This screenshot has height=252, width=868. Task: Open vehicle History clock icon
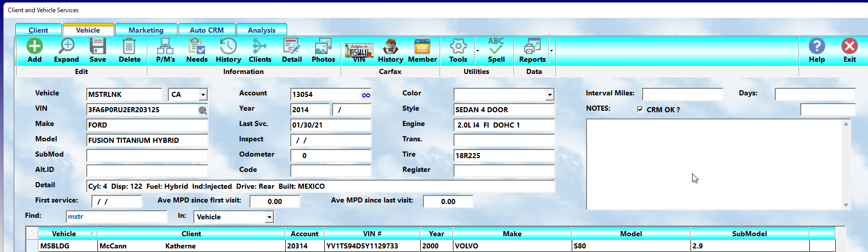[x=228, y=46]
